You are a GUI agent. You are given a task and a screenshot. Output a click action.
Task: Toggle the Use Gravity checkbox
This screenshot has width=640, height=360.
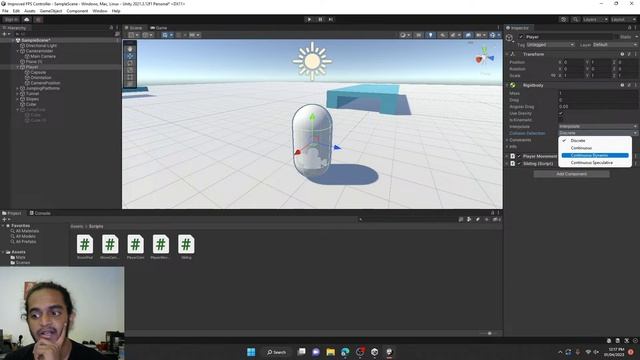[x=561, y=113]
